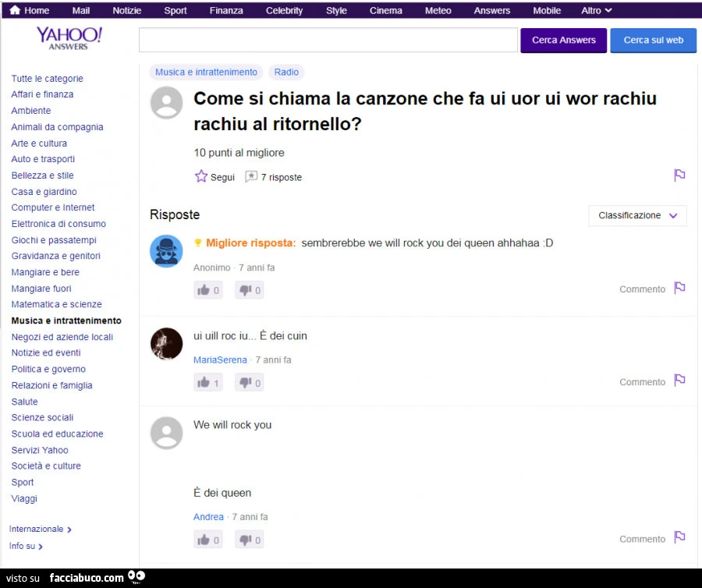Select Computer e Internet category

(x=53, y=207)
